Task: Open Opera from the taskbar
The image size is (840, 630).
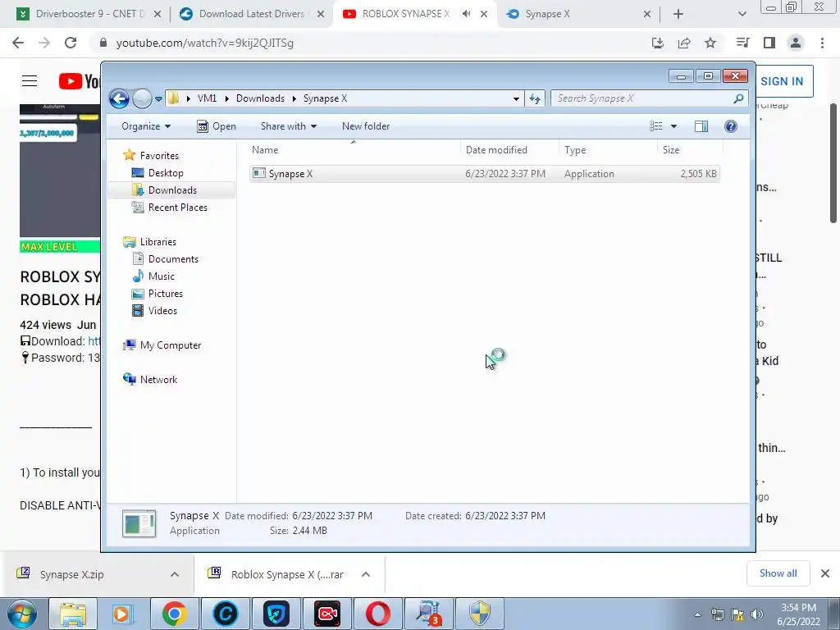Action: pyautogui.click(x=377, y=614)
